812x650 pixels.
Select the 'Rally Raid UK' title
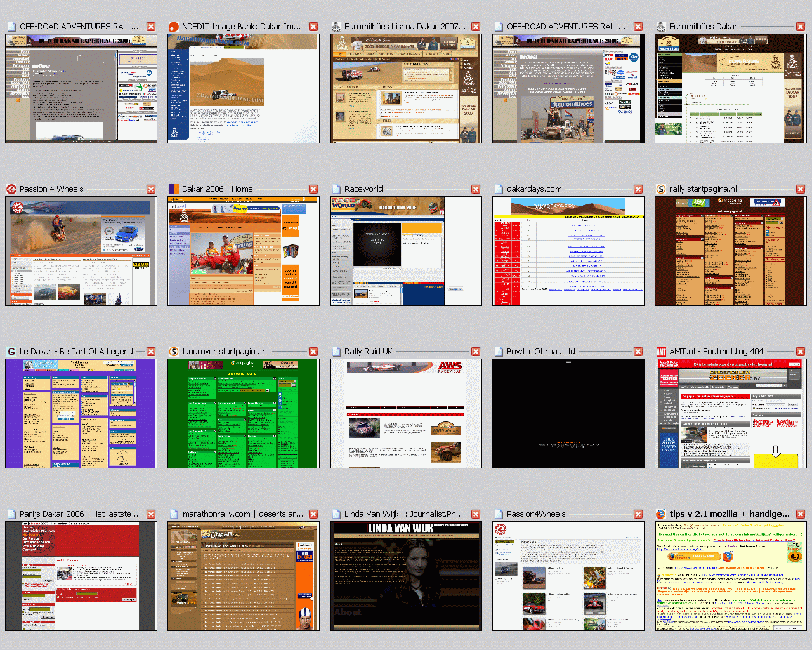[369, 352]
